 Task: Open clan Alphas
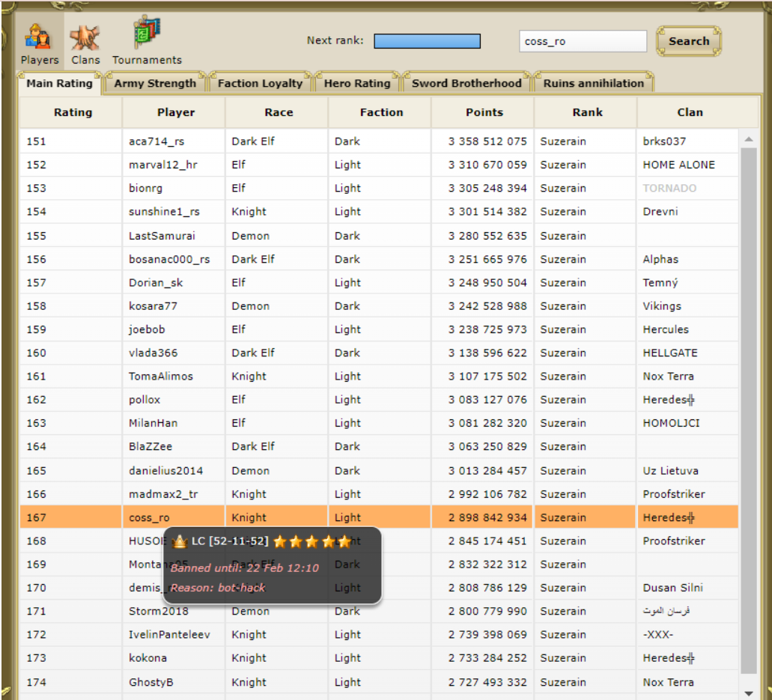pos(660,260)
